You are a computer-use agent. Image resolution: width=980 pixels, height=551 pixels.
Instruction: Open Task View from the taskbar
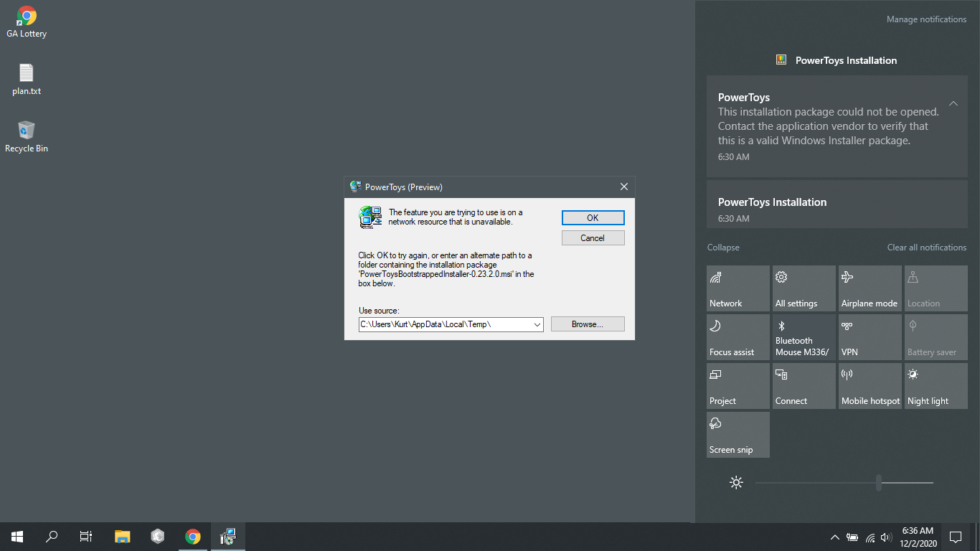click(85, 536)
